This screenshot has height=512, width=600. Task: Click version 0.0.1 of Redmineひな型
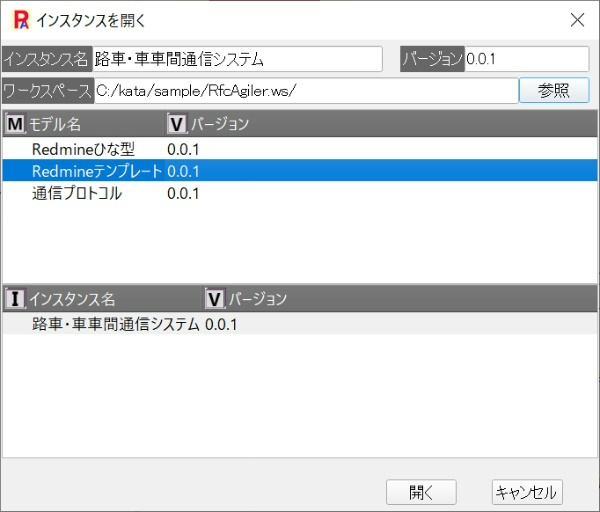(x=183, y=149)
